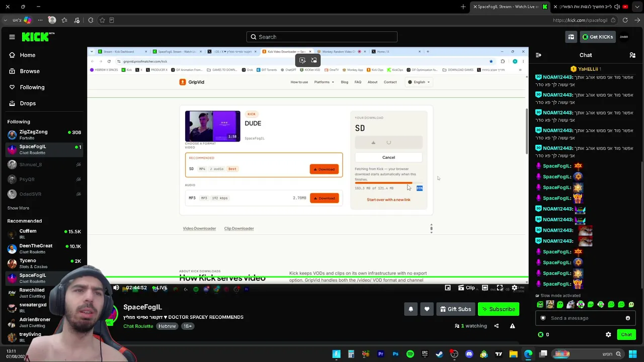Click the Kick search field

pos(322,37)
